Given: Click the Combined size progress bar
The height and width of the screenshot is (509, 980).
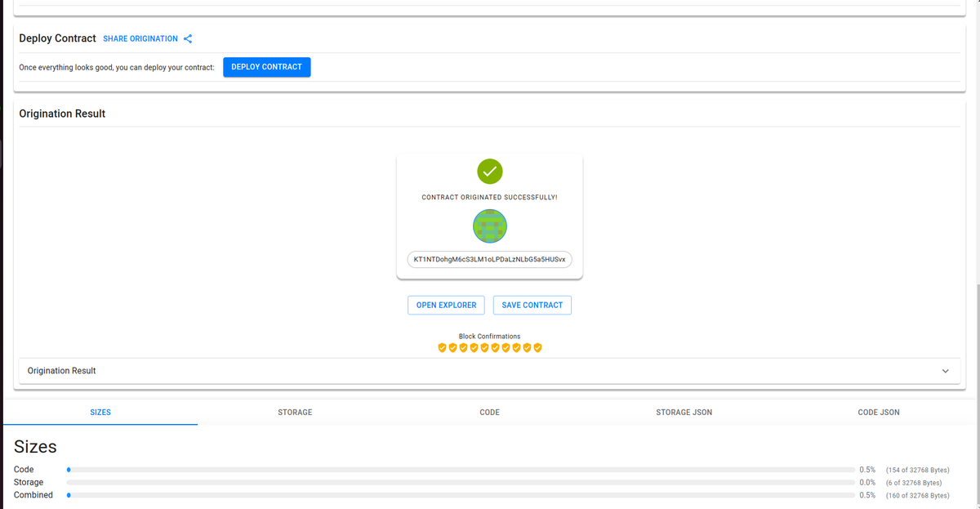Looking at the screenshot, I should pyautogui.click(x=461, y=495).
